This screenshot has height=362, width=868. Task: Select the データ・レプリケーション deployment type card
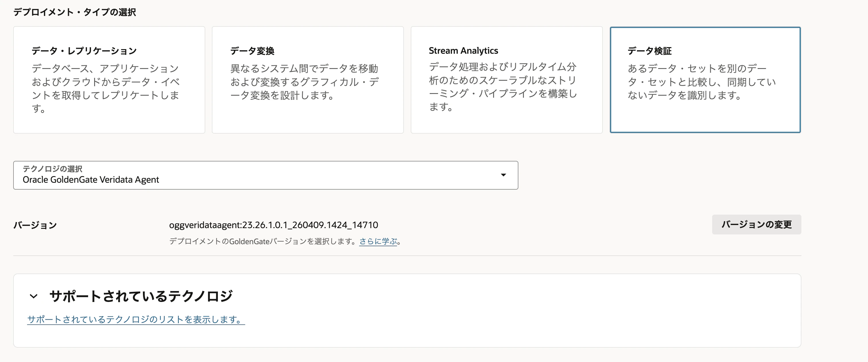click(x=109, y=80)
